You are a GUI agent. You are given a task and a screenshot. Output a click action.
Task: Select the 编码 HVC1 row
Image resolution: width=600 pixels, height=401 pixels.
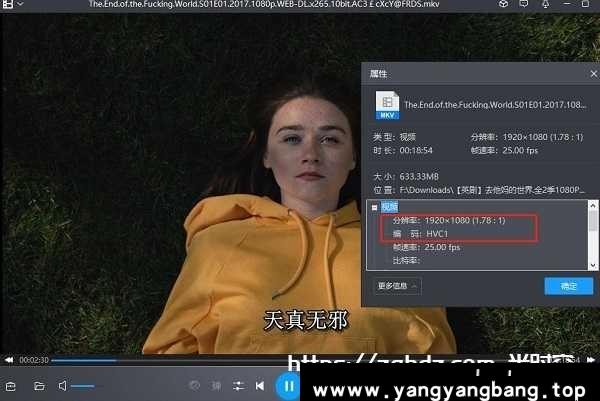click(420, 234)
